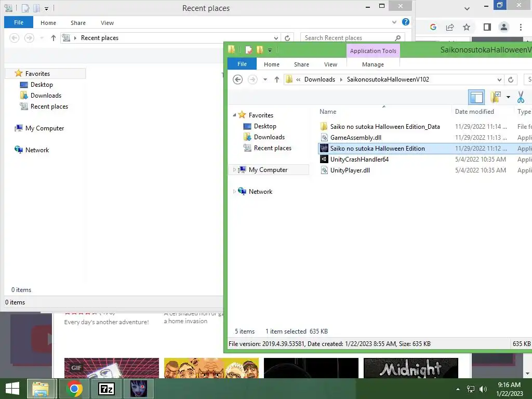This screenshot has height=399, width=532.
Task: Click Google icon in Chrome toolbar
Action: pos(433,27)
